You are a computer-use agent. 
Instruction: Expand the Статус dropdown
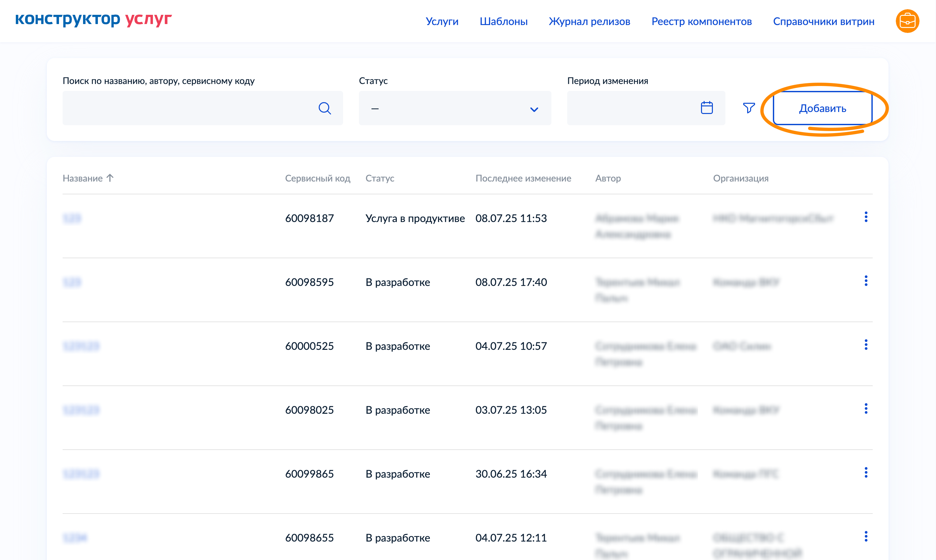[x=454, y=108]
